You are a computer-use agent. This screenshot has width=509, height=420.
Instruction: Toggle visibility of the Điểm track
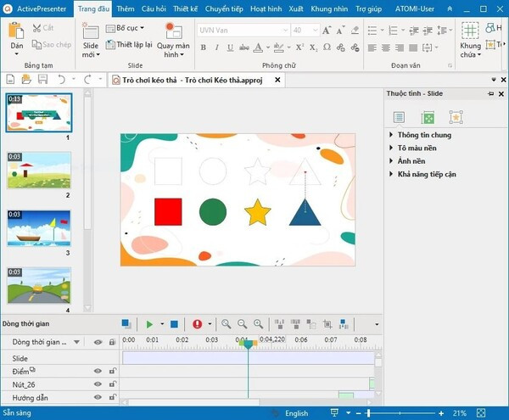[x=98, y=371]
